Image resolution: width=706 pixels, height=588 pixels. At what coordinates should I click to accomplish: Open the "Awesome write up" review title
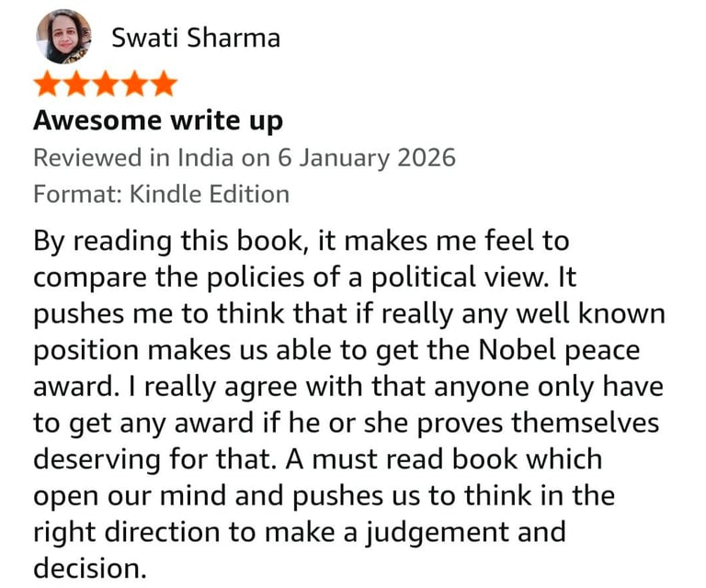pos(158,121)
